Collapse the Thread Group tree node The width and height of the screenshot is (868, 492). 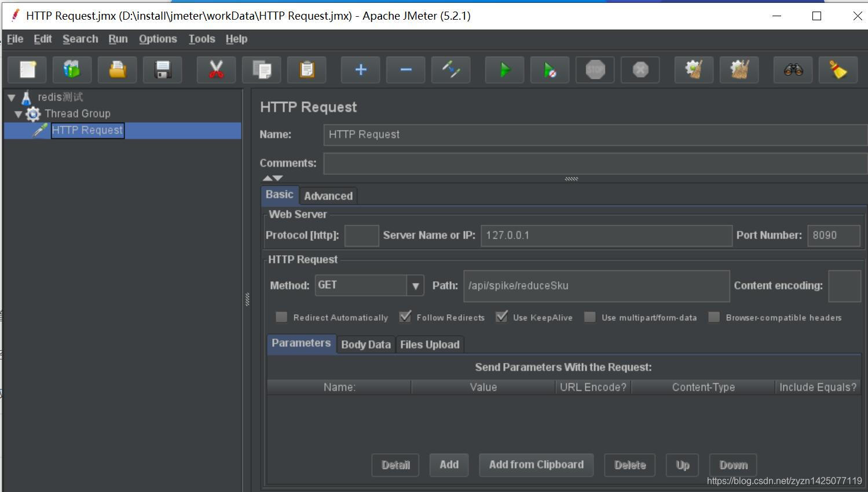(19, 113)
